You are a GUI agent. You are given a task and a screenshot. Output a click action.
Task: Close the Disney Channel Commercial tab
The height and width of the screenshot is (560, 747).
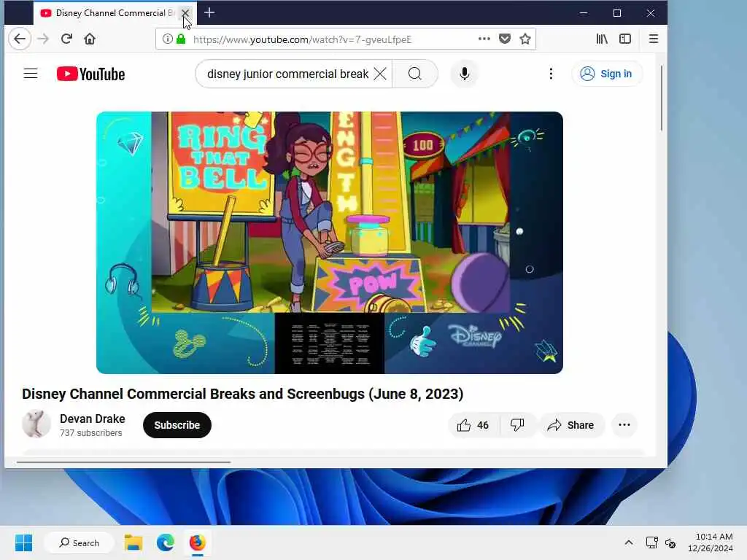pyautogui.click(x=185, y=13)
